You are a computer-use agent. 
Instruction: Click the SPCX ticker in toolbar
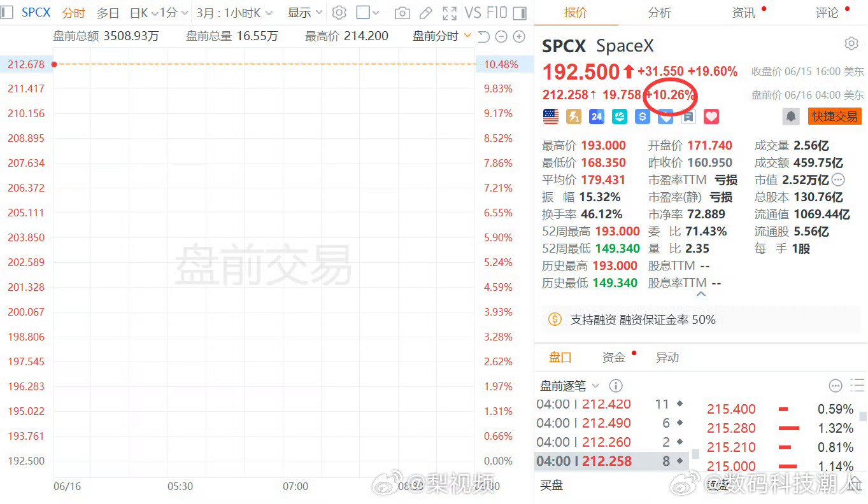pyautogui.click(x=36, y=13)
